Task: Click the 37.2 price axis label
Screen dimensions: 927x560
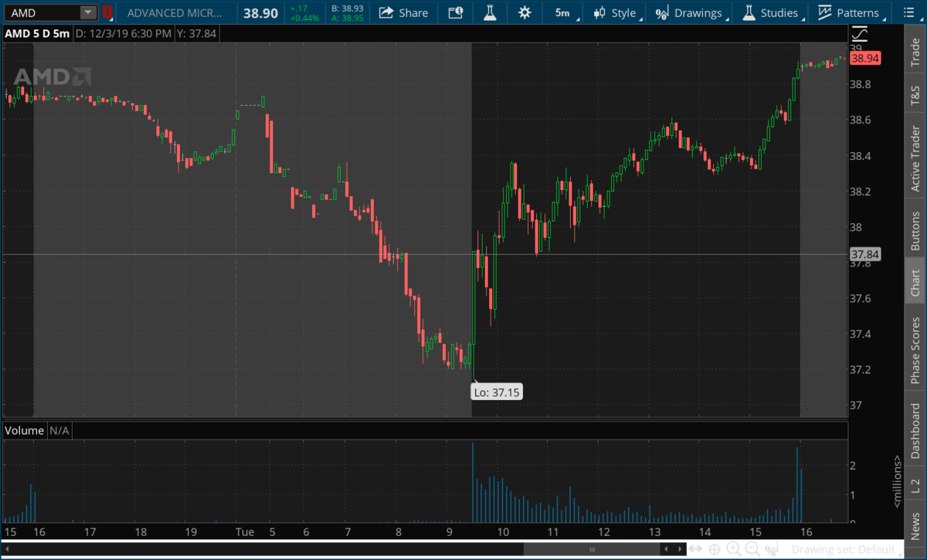Action: (x=861, y=370)
